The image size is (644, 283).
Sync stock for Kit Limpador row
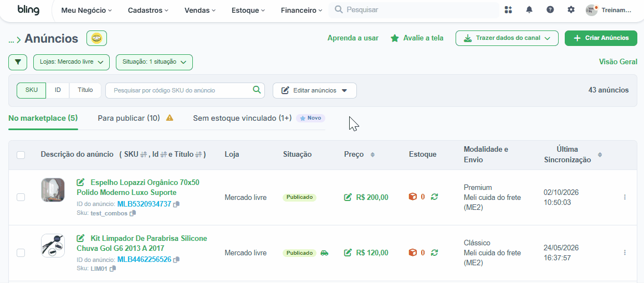click(x=434, y=253)
